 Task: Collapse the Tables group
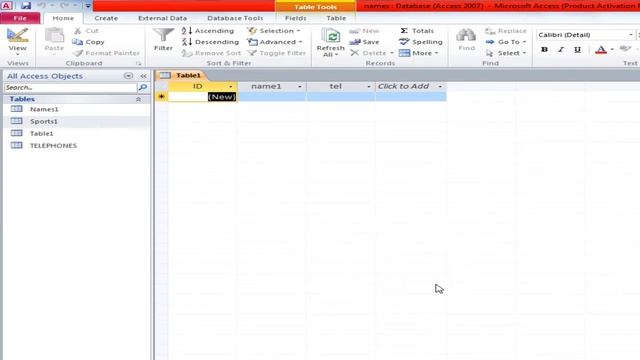point(138,99)
